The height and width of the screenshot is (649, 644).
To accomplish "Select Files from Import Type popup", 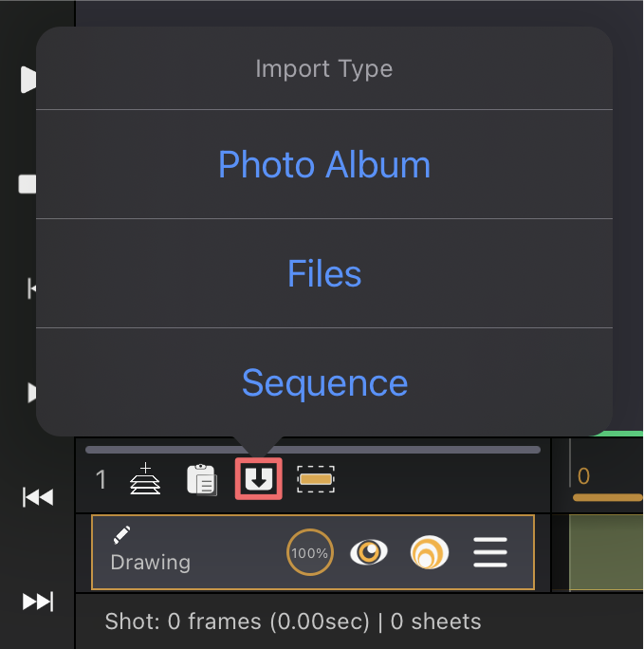I will (324, 273).
